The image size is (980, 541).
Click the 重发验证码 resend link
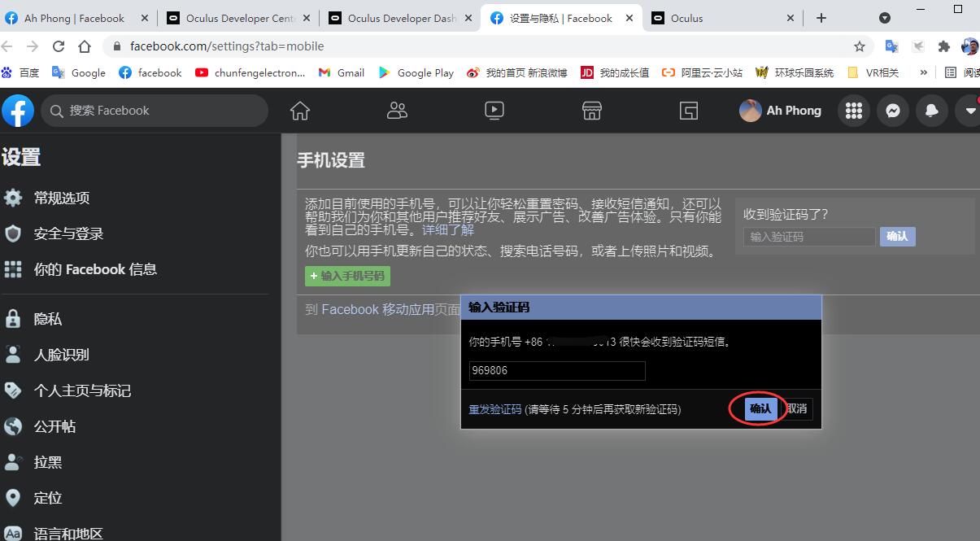click(494, 409)
